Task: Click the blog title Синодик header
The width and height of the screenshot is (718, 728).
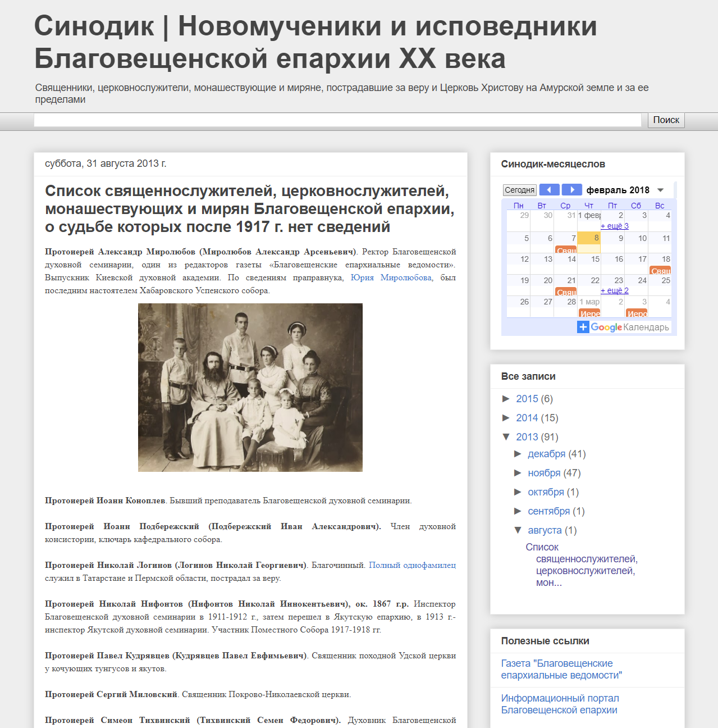Action: click(x=315, y=42)
